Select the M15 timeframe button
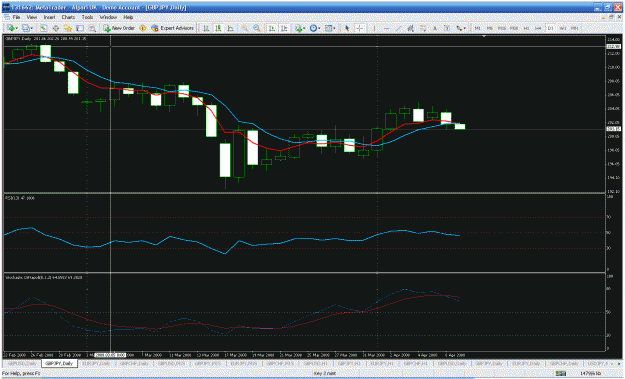 [502, 28]
